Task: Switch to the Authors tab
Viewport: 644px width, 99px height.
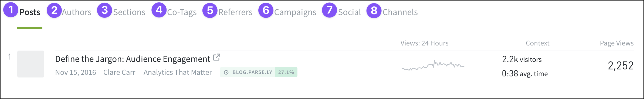Action: coord(77,12)
